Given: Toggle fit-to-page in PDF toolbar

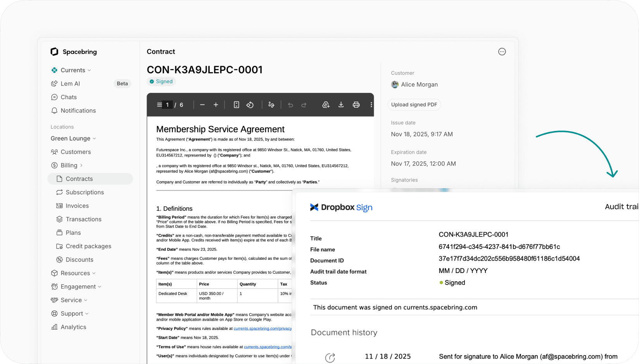Looking at the screenshot, I should click(237, 105).
